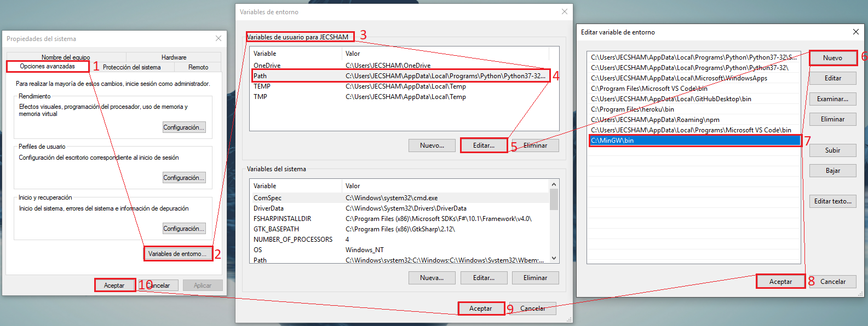
Task: Select AppData\Local\Programs\Microsoft VS Code\bin entry
Action: [x=694, y=130]
